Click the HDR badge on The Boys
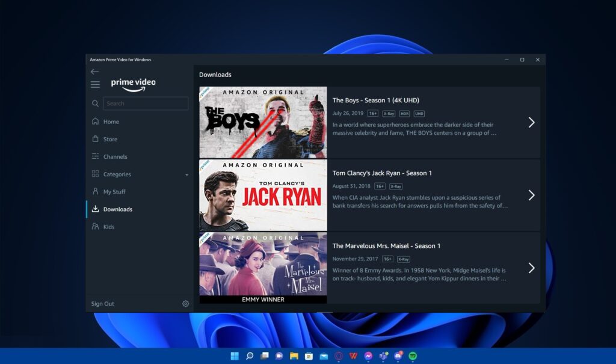This screenshot has width=616, height=364. click(x=404, y=114)
